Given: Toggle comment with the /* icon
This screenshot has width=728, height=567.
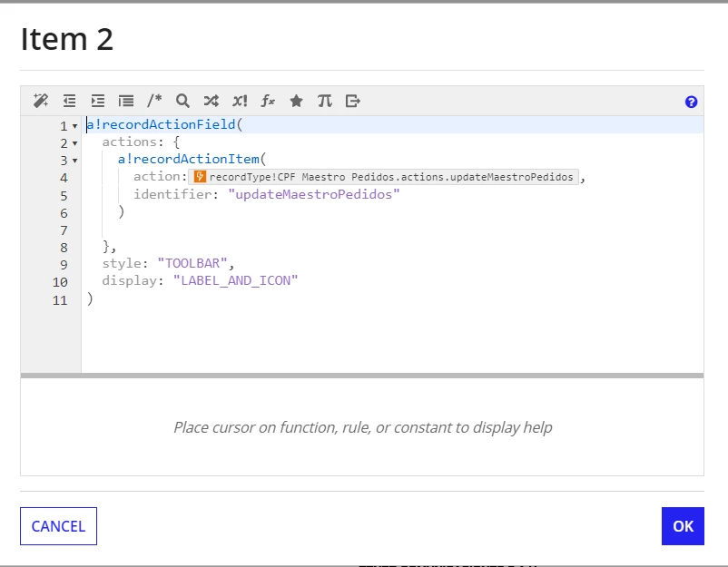Looking at the screenshot, I should point(154,100).
